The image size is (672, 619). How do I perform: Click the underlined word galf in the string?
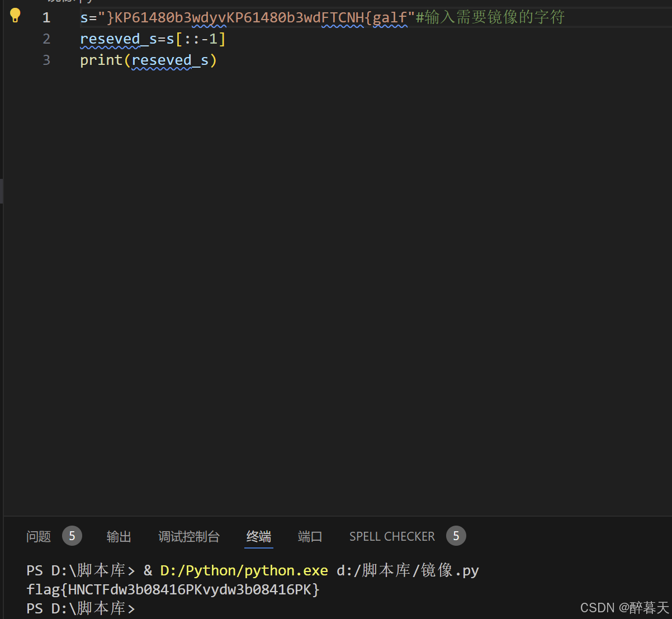point(390,17)
